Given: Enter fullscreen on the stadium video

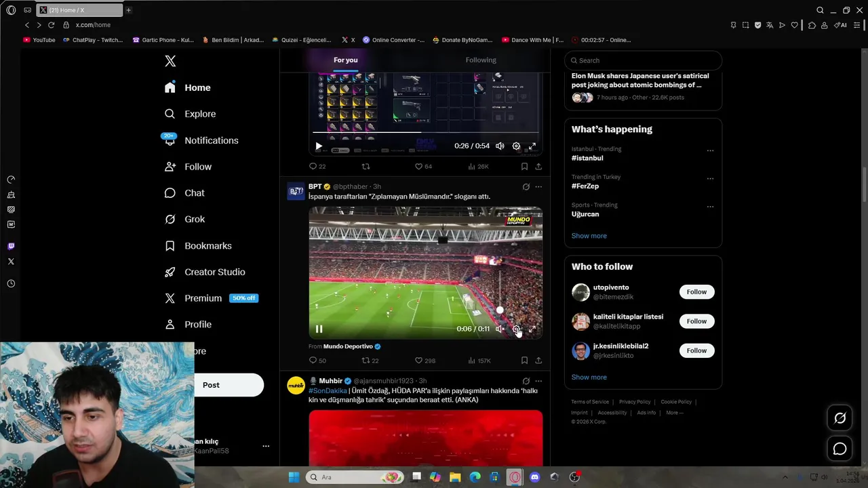Looking at the screenshot, I should point(532,329).
